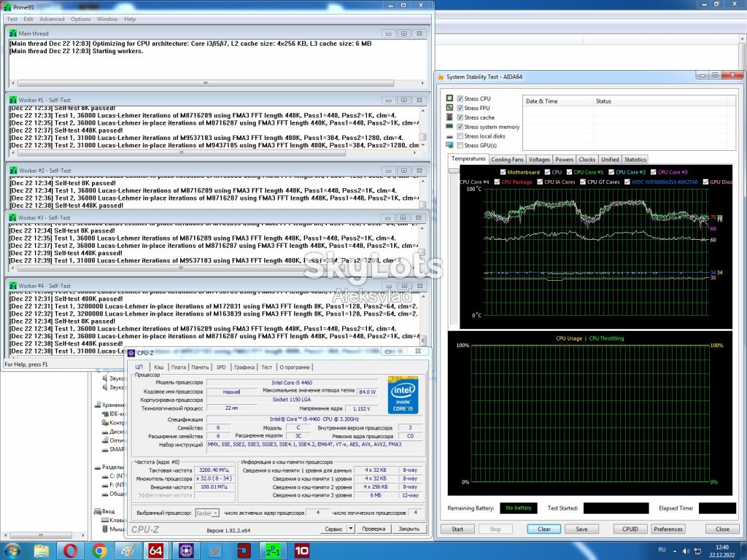Click the CPUID button in AIDA64
This screenshot has width=747, height=560.
[x=630, y=529]
